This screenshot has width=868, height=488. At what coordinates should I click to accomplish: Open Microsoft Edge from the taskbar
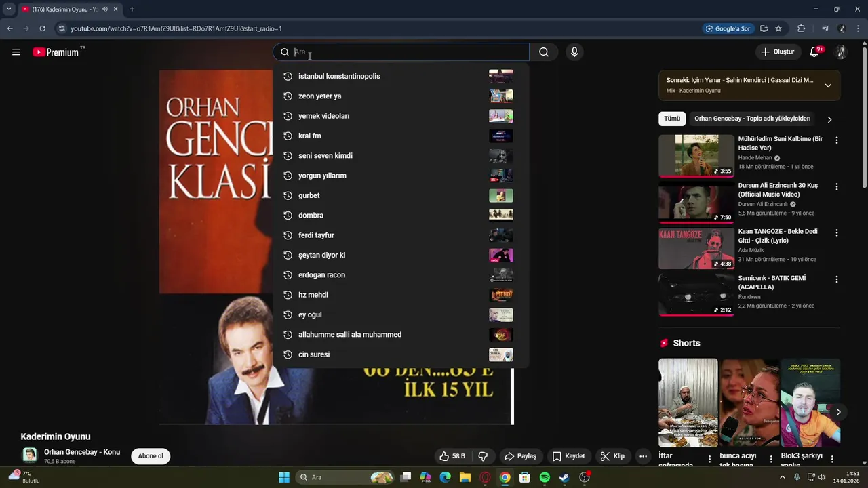coord(446,477)
